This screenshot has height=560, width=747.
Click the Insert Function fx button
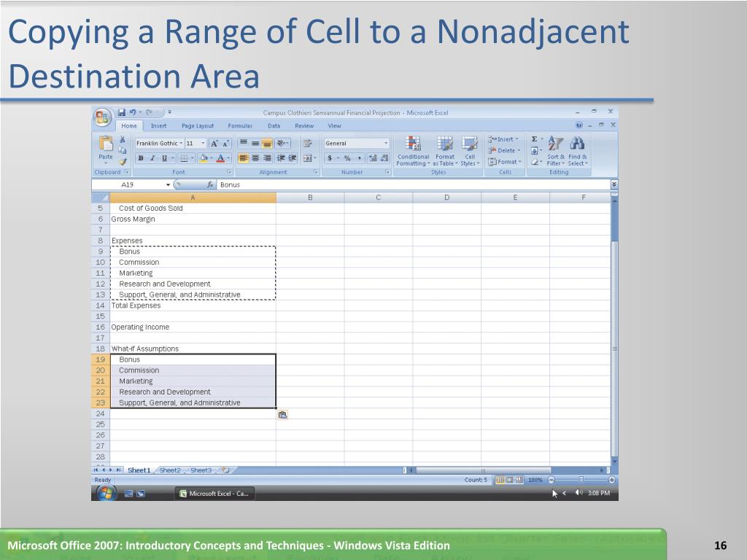[210, 184]
